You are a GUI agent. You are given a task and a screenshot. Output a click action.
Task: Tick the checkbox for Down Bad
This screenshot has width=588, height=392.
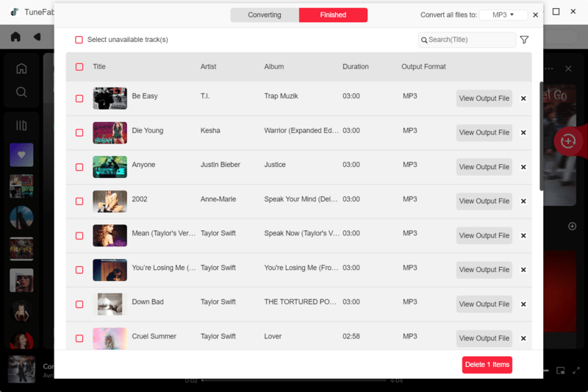79,304
